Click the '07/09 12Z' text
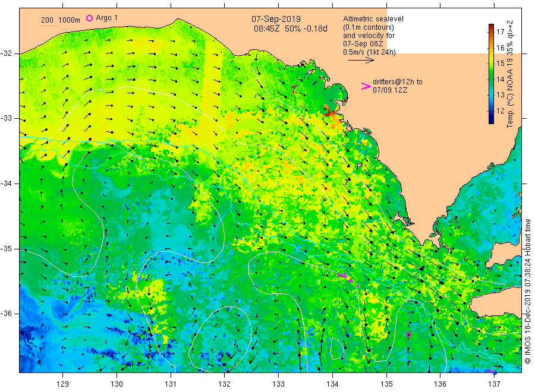Screen dimensions: 535x392 [x=389, y=90]
